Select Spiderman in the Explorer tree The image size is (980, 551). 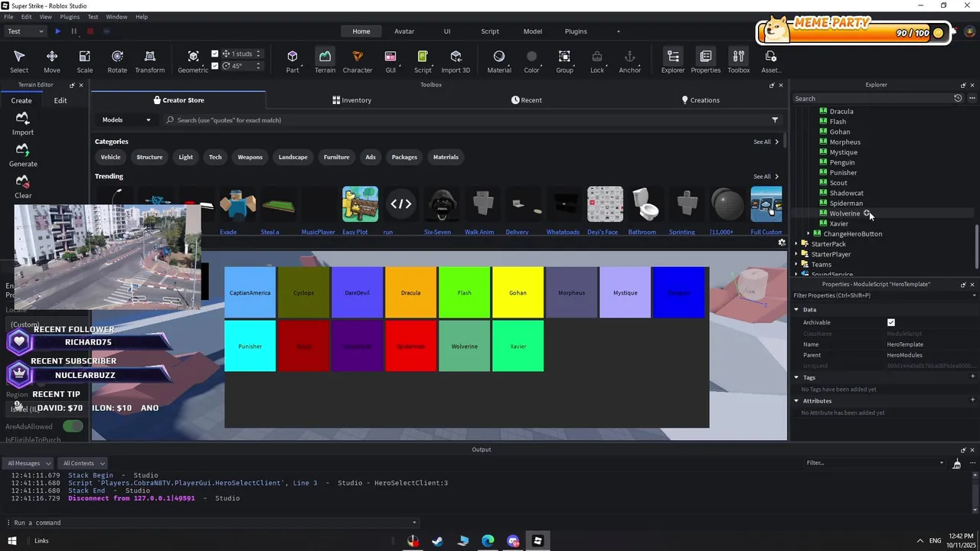(846, 204)
